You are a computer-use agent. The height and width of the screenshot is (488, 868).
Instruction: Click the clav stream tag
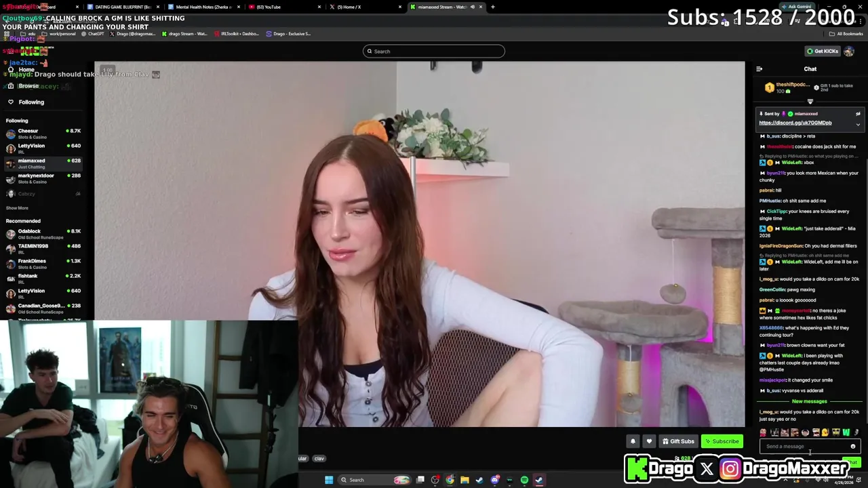[x=319, y=459]
